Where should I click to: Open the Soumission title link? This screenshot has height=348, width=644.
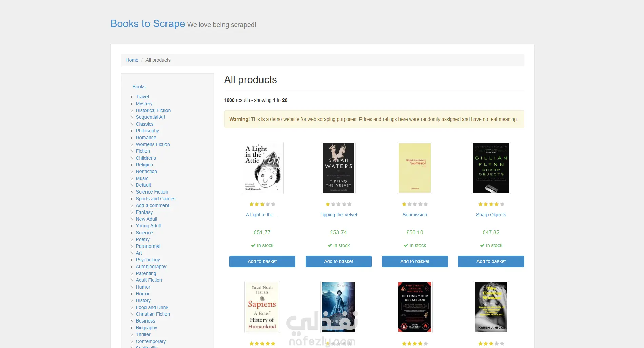(x=414, y=215)
